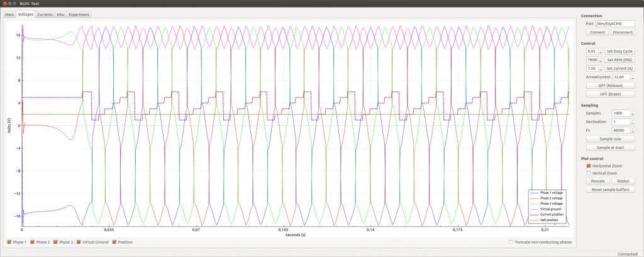Click the ArrowCurrent spinner arrows
This screenshot has height=257, width=644.
[x=633, y=77]
